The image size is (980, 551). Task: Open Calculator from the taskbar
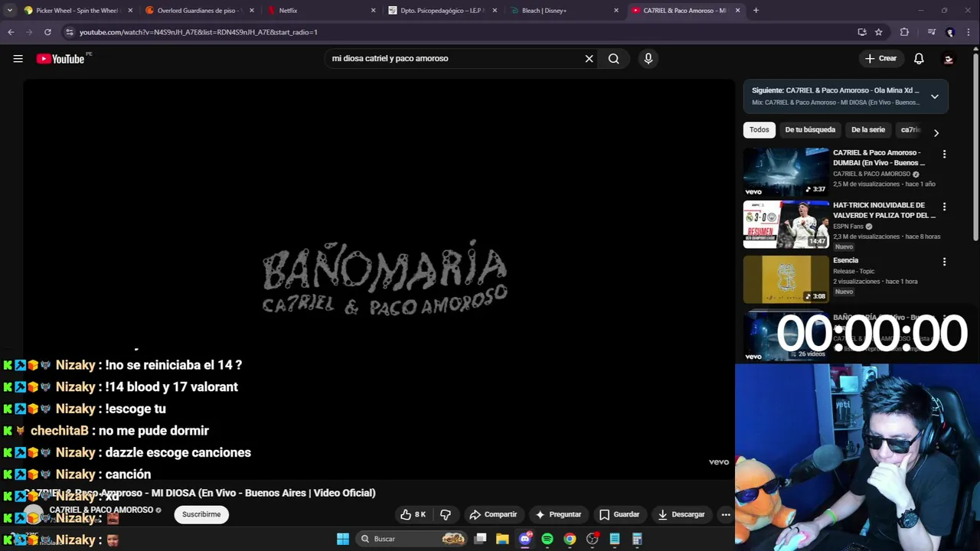(637, 539)
